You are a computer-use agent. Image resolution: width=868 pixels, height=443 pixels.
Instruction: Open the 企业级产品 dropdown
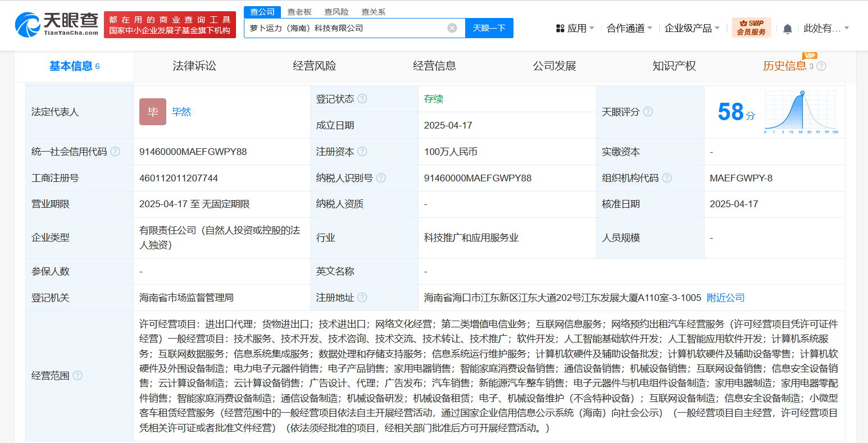click(x=692, y=28)
